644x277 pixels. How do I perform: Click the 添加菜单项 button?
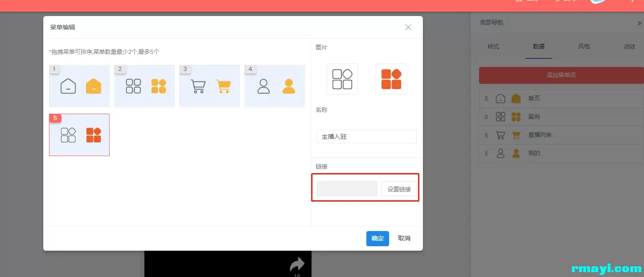coord(562,75)
